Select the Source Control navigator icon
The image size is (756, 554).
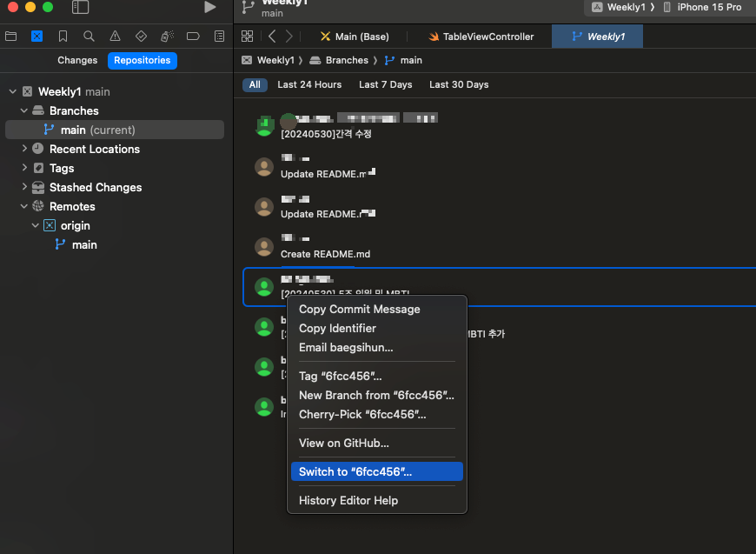point(36,37)
